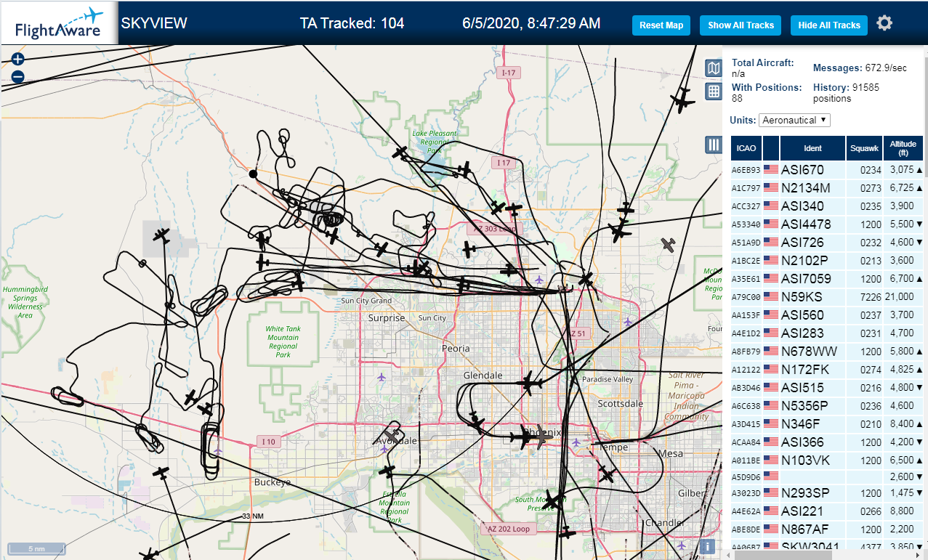Screen dimensions: 928x560
Task: Click US flag in ASI670 row
Action: pos(771,170)
